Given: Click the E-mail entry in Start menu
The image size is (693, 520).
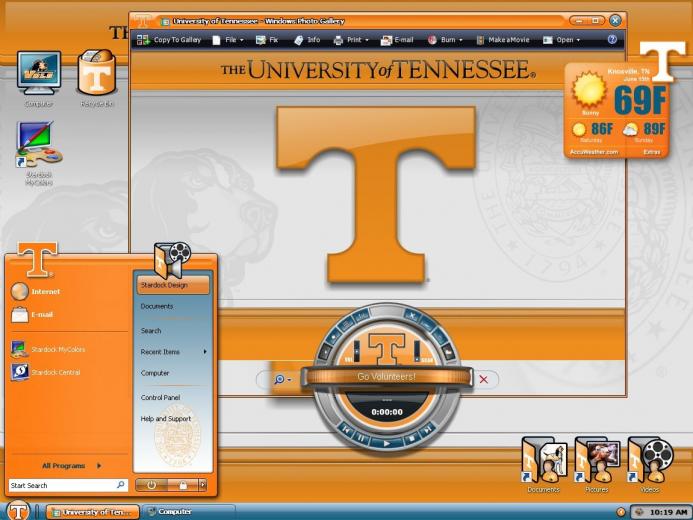Looking at the screenshot, I should [x=32, y=315].
